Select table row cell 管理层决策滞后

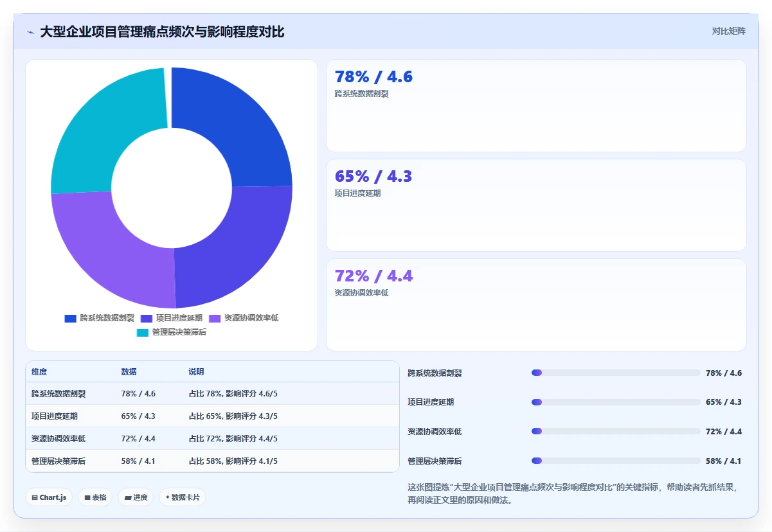coord(58,461)
